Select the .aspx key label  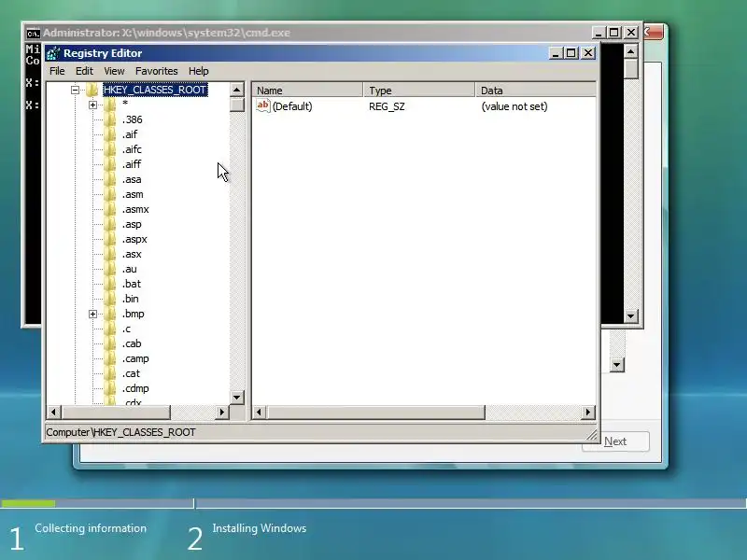click(x=134, y=239)
